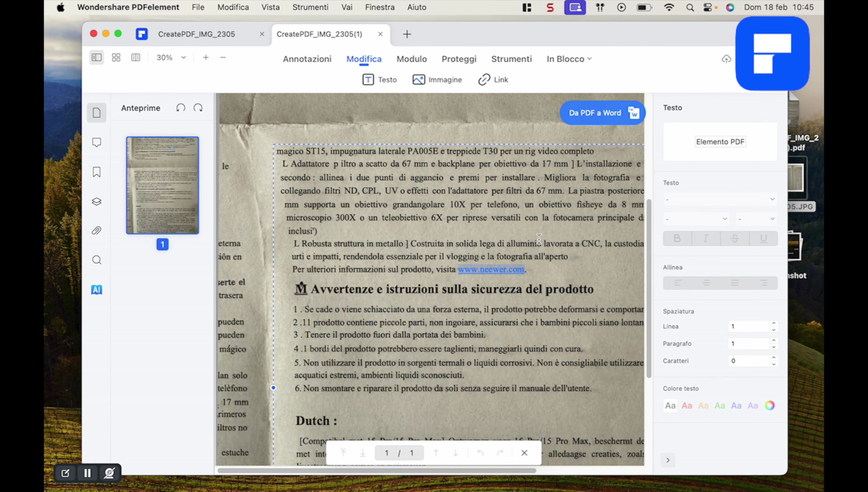
Task: Open the zoom percentage dropdown
Action: point(183,57)
